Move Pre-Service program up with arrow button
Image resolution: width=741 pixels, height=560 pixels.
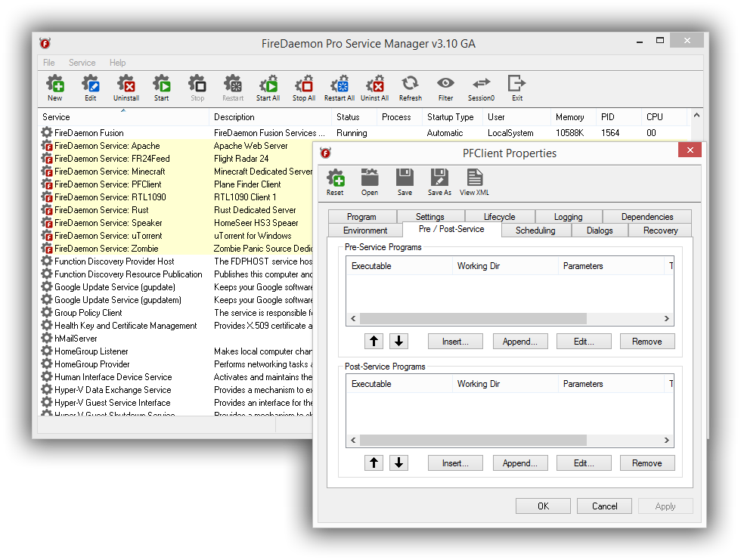pyautogui.click(x=374, y=342)
